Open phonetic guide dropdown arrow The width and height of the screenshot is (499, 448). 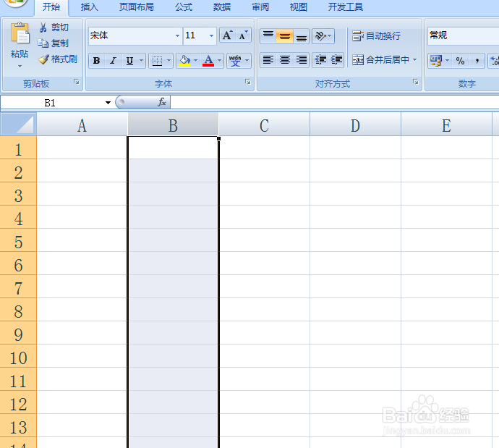[247, 61]
